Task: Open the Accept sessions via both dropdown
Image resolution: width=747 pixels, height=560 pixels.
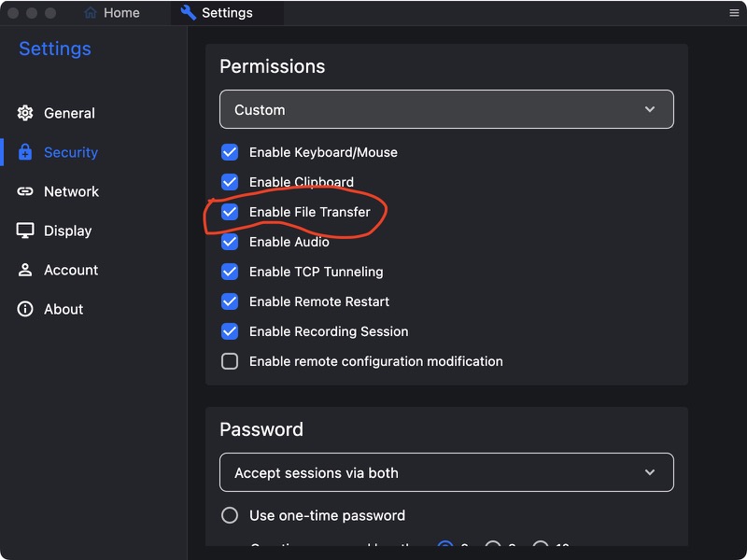Action: [446, 472]
